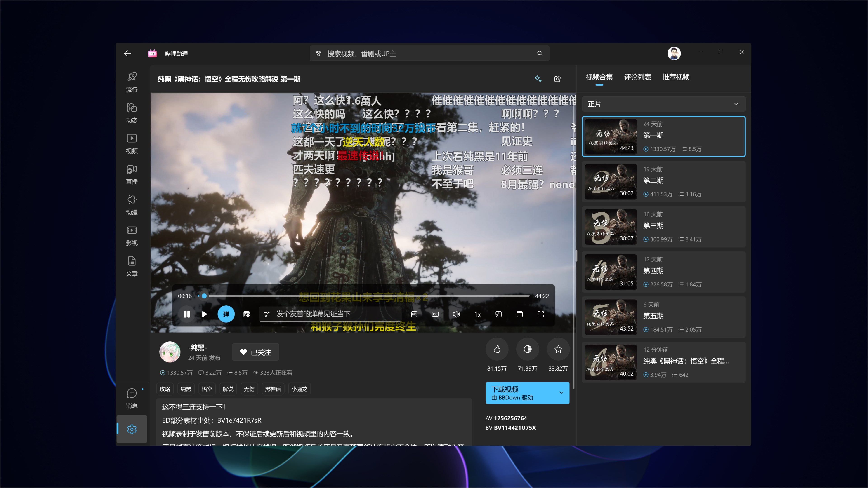The image size is (868, 488).
Task: Toggle subtitles with the CC button
Action: [435, 314]
